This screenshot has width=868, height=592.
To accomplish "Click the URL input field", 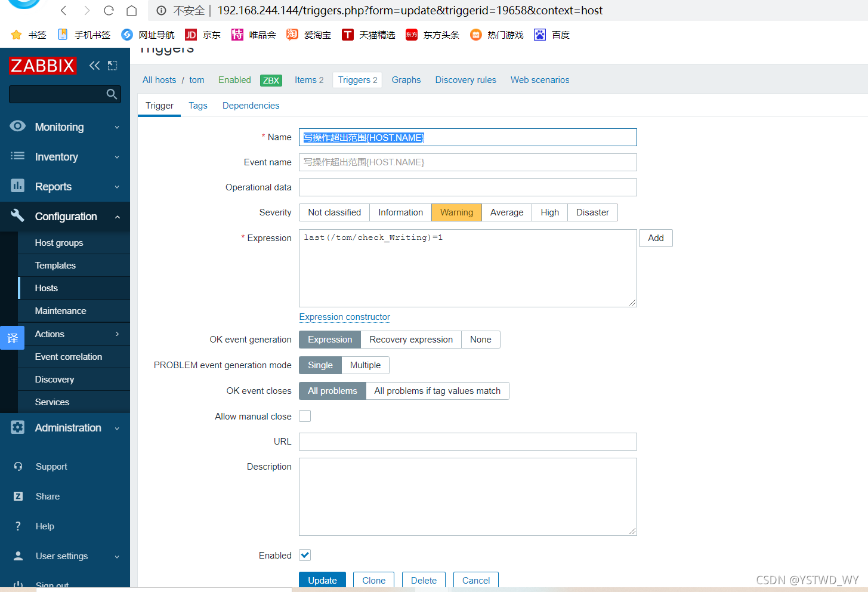I will tap(468, 442).
